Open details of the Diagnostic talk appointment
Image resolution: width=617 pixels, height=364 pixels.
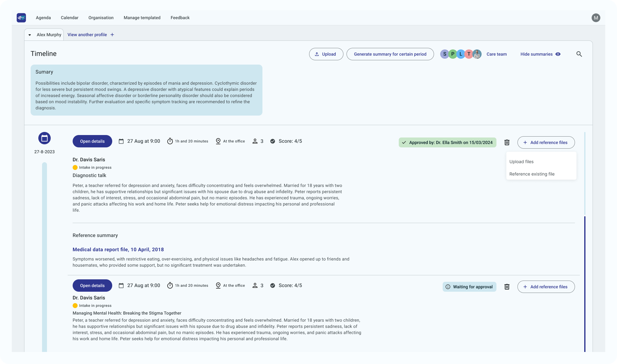(x=92, y=141)
